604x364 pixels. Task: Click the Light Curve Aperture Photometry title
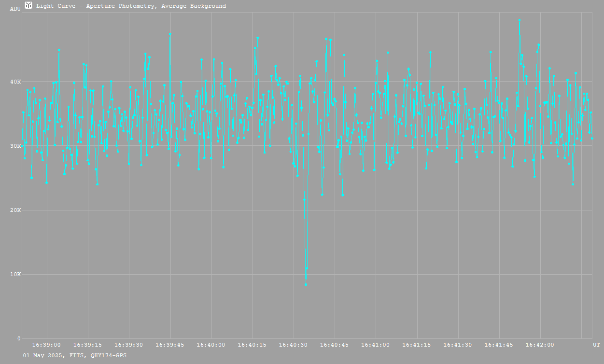pos(131,6)
